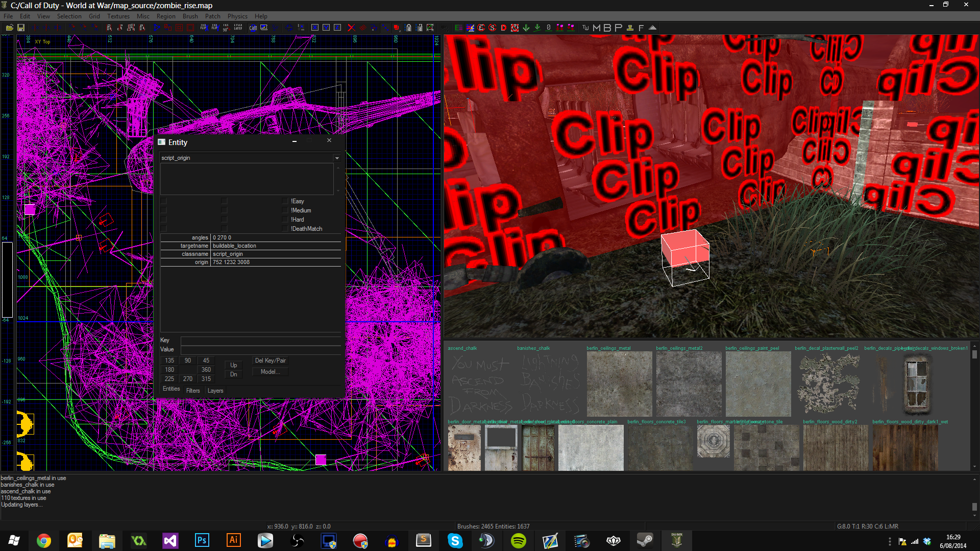Select the ascend_chalk texture thumbnail
This screenshot has height=551, width=980.
[x=480, y=384]
